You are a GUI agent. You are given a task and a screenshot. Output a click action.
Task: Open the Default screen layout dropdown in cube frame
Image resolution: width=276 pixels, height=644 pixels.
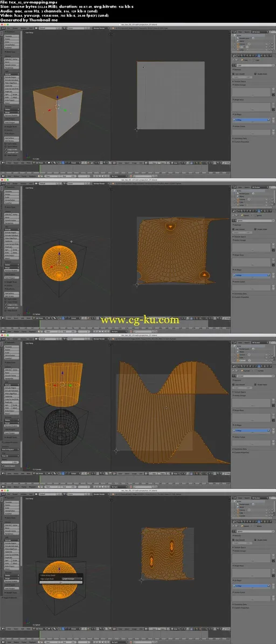(47, 28)
